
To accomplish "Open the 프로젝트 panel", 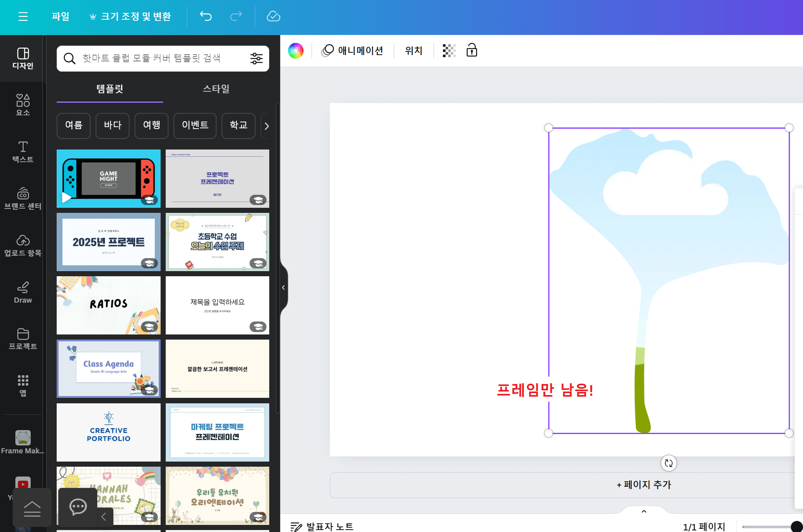I will pos(22,338).
